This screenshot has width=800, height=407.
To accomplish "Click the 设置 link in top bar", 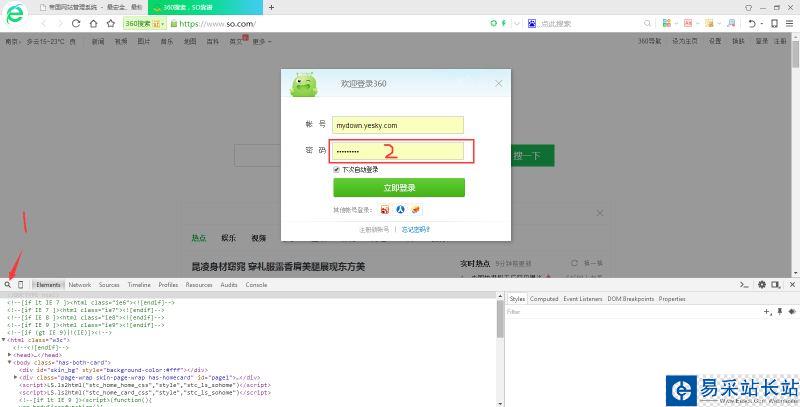I will click(x=715, y=41).
